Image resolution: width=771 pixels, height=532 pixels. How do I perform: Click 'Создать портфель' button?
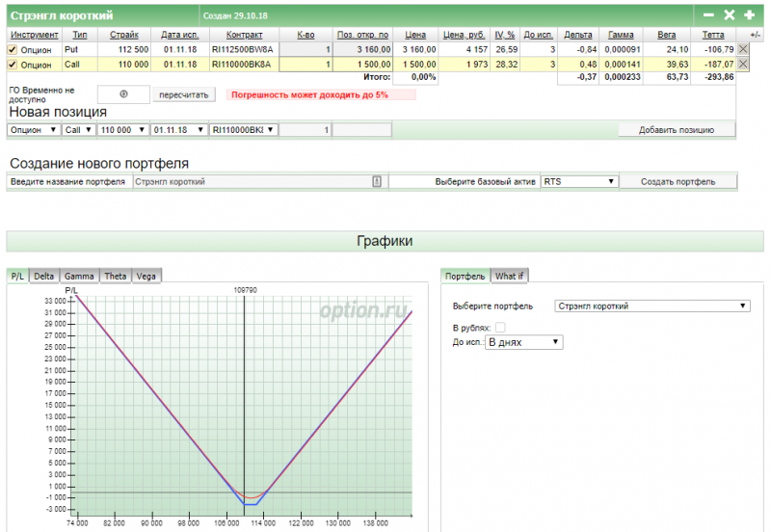(x=678, y=182)
